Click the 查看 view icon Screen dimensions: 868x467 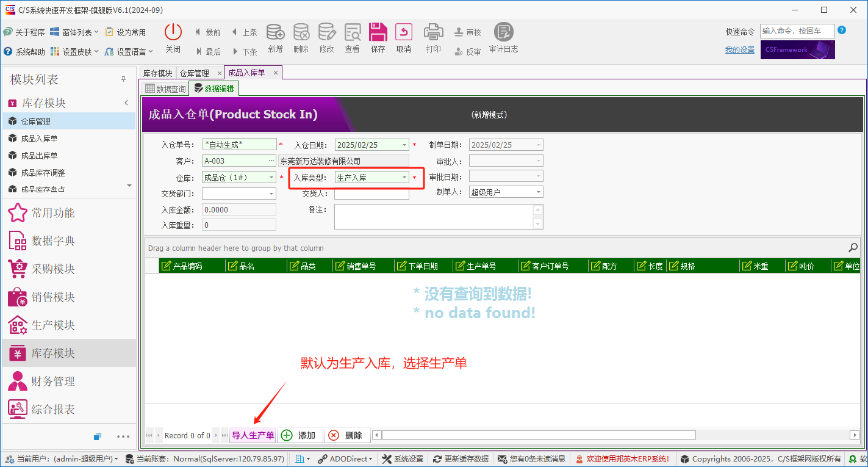point(353,38)
